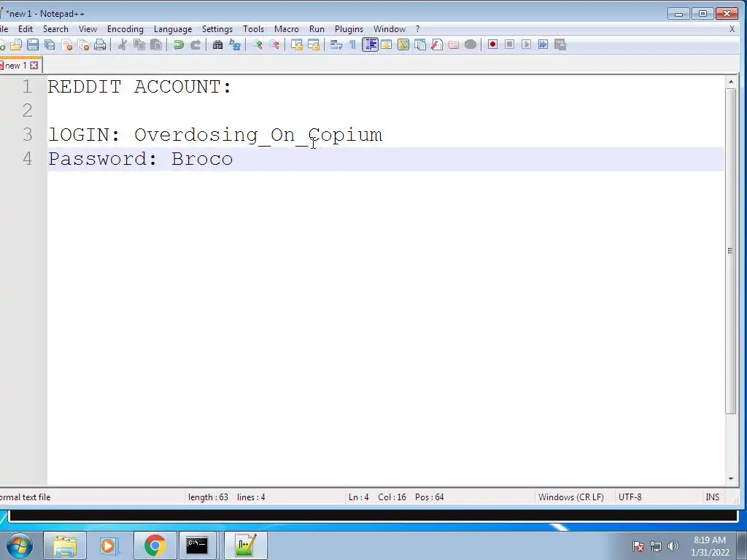747x560 pixels.
Task: Click the Close All toolbar icon
Action: pyautogui.click(x=83, y=44)
